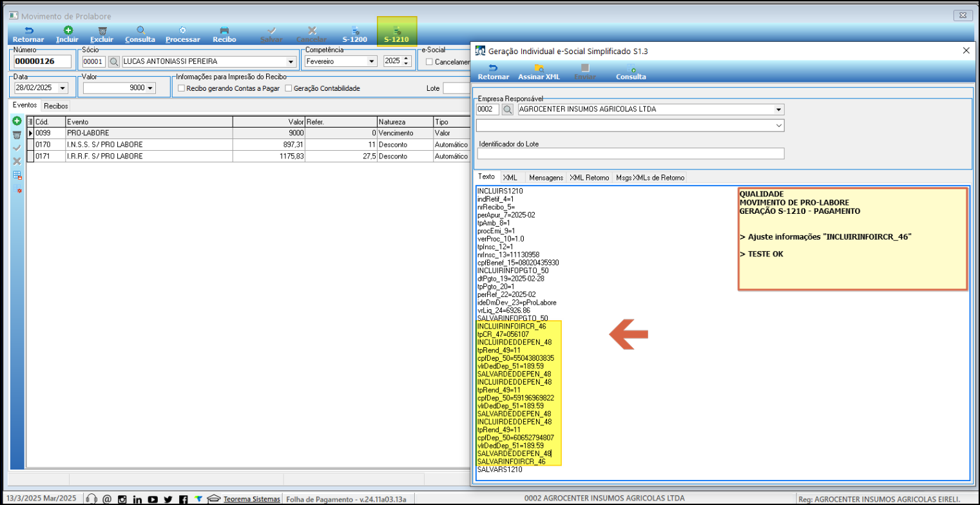The width and height of the screenshot is (980, 505).
Task: Click Retornar in the e-Social dialog
Action: (x=494, y=71)
